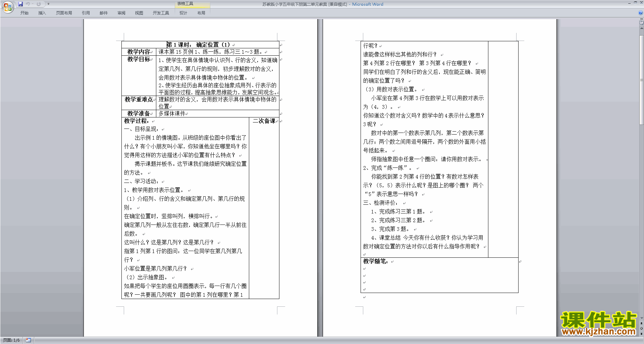Click the macro recording status bar icon
Viewport: 644px width, 344px height.
[28, 340]
